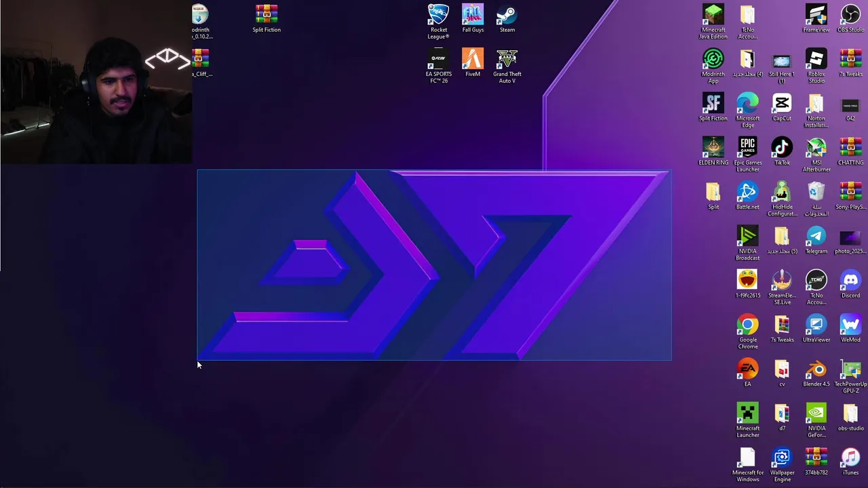
Task: Select the 7s Tweaks folder beside Chrome
Action: click(x=781, y=328)
